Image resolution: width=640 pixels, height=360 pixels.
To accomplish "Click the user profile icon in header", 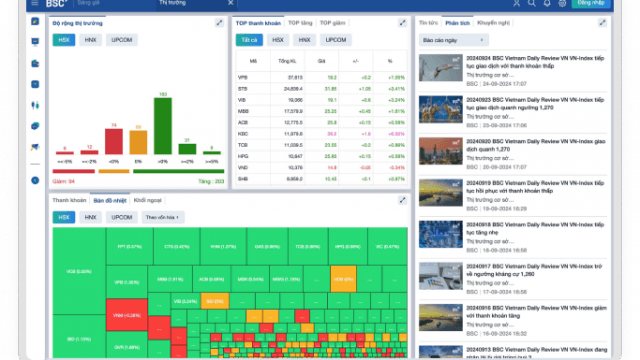I will 517,3.
